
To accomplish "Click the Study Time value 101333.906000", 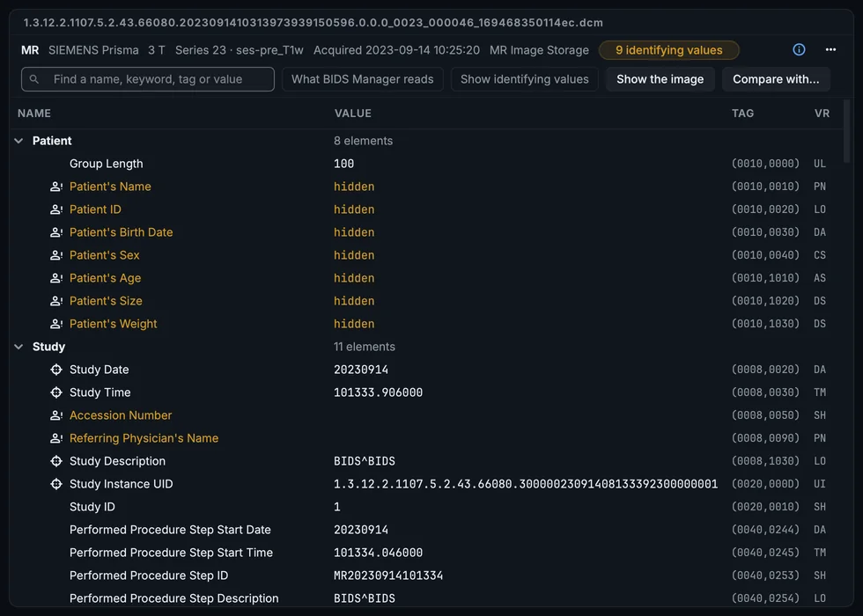I will click(x=378, y=392).
